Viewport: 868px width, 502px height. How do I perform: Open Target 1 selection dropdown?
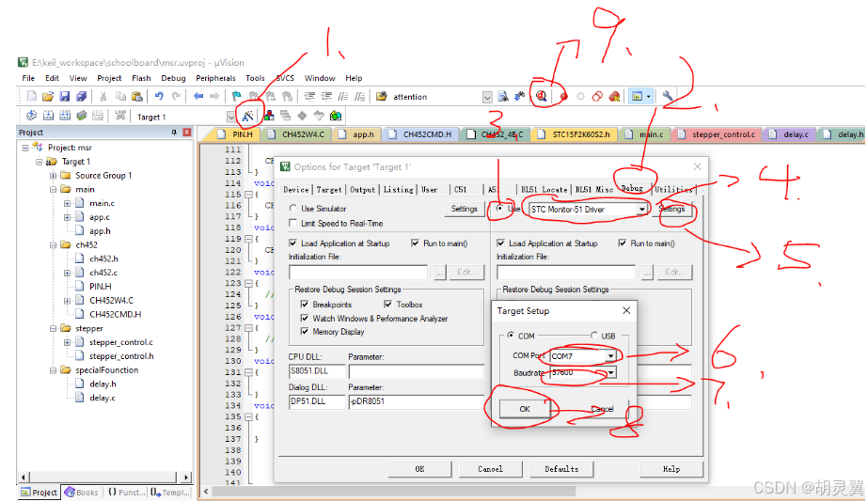pos(230,117)
